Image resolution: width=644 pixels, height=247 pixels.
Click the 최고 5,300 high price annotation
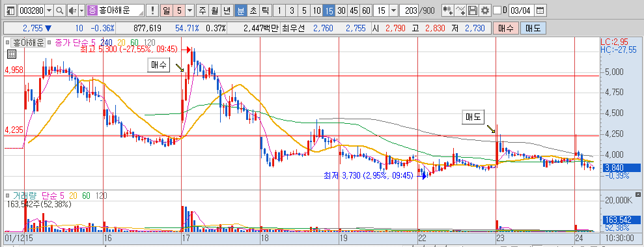pos(128,50)
